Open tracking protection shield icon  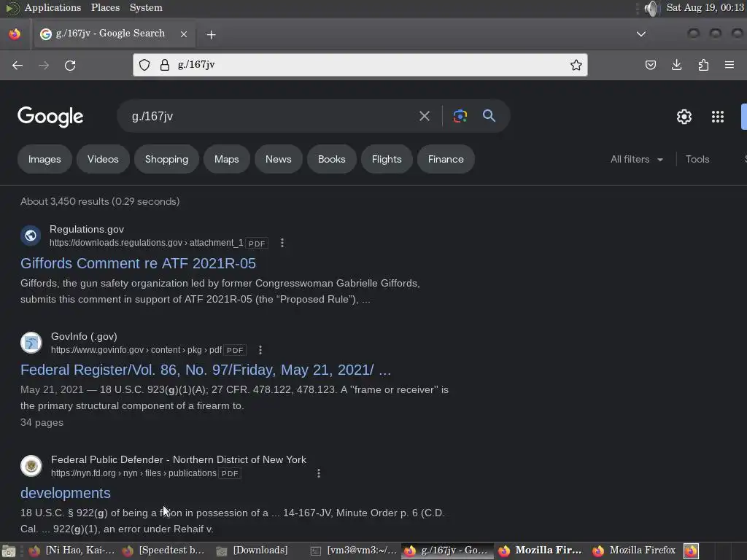(x=144, y=65)
